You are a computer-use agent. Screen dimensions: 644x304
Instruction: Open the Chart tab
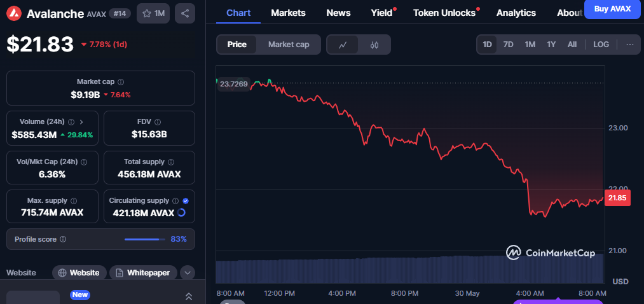click(x=238, y=13)
